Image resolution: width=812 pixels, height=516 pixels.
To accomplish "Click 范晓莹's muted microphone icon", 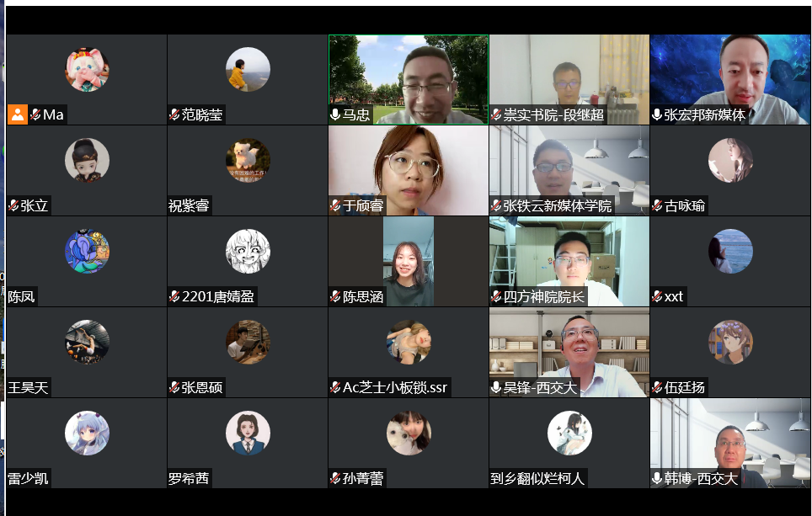I will click(174, 114).
